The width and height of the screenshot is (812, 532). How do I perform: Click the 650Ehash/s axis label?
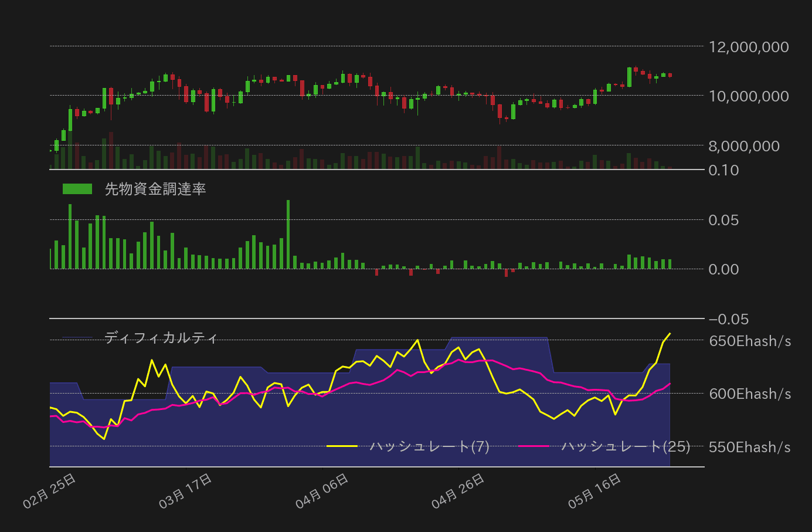click(x=750, y=341)
